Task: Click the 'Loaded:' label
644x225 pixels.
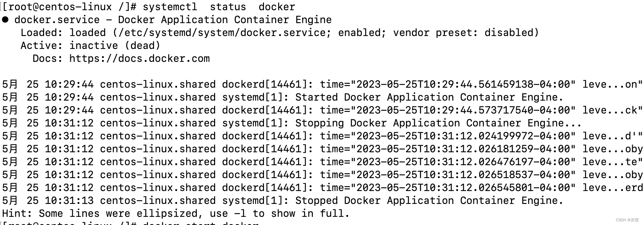Action: 42,33
